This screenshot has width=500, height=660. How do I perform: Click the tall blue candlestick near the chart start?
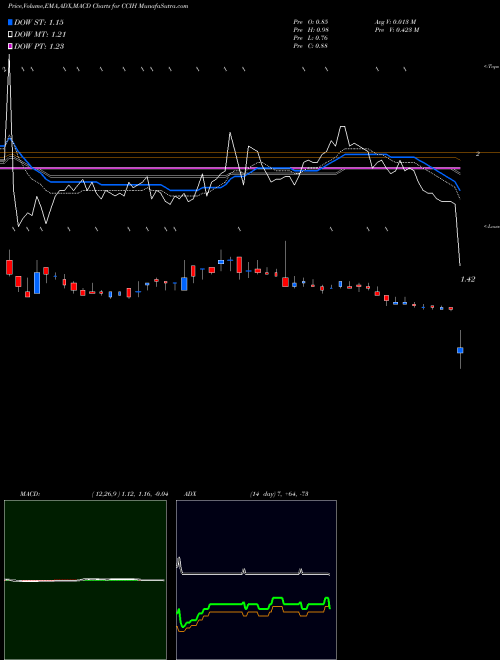pyautogui.click(x=37, y=283)
